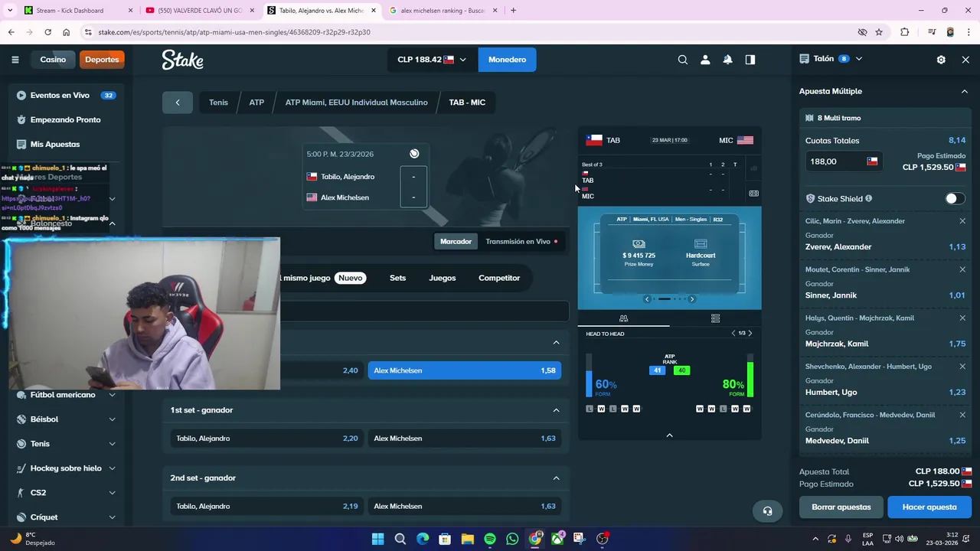The width and height of the screenshot is (980, 551).
Task: Select the Juegos market tab
Action: point(443,278)
